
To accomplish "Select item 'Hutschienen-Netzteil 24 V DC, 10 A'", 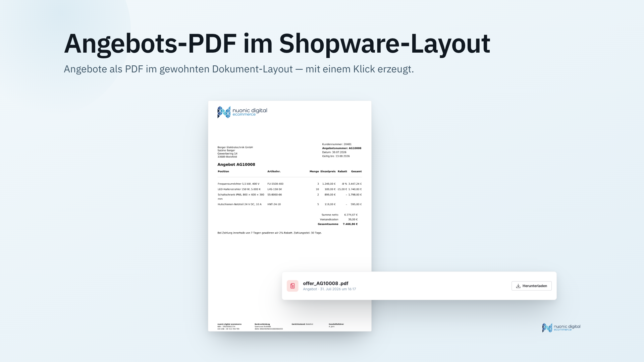I will pos(239,204).
